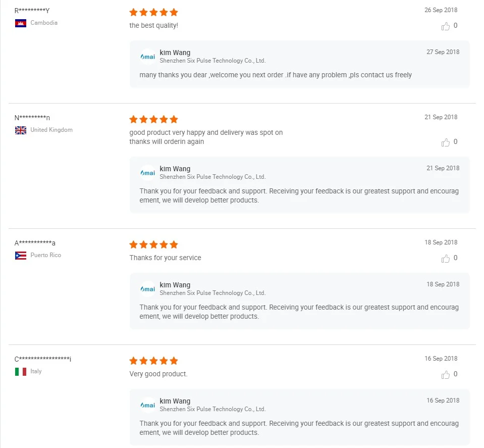Image resolution: width=484 pixels, height=448 pixels.
Task: Click the United Kingdom flag icon
Action: click(x=21, y=130)
